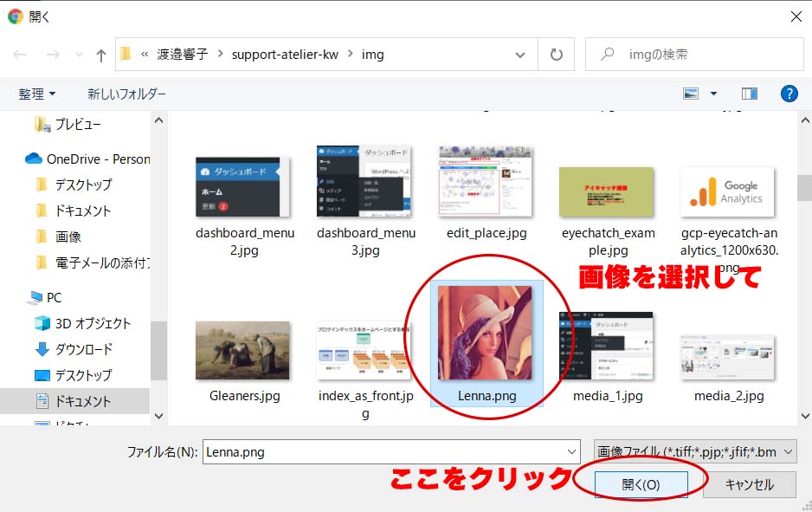Click the キャンセル button
The width and height of the screenshot is (812, 512).
[749, 485]
